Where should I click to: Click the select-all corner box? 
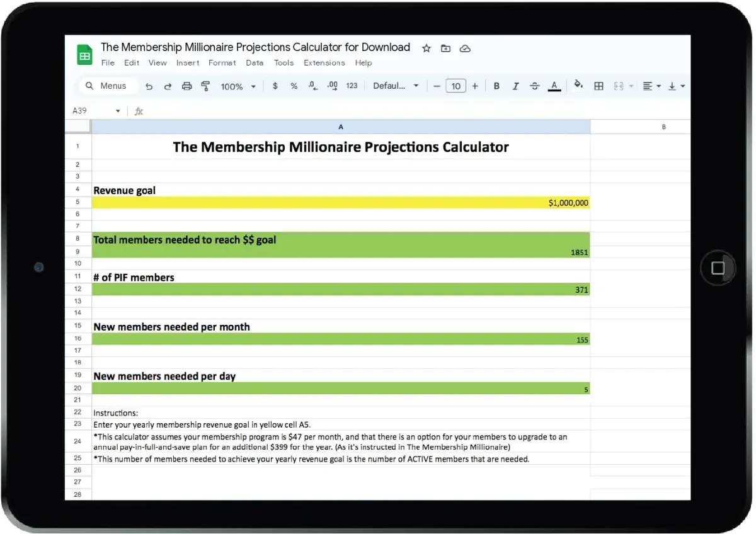click(78, 127)
